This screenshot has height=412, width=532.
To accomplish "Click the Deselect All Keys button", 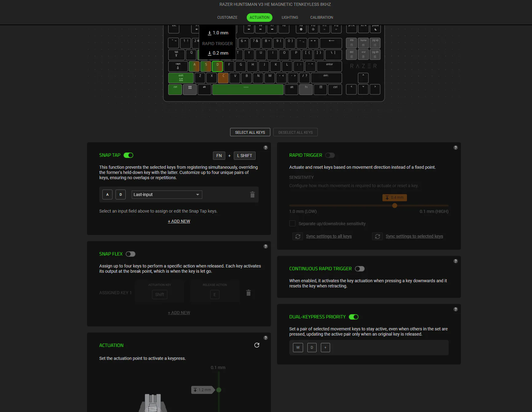I will [x=295, y=132].
